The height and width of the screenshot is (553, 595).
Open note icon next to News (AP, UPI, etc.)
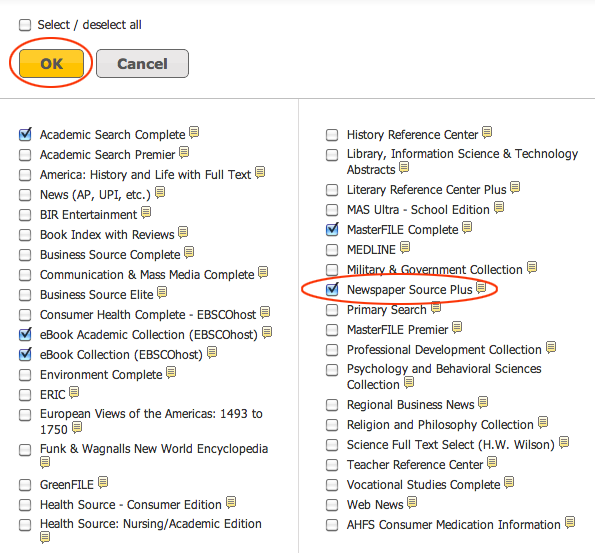pos(160,192)
